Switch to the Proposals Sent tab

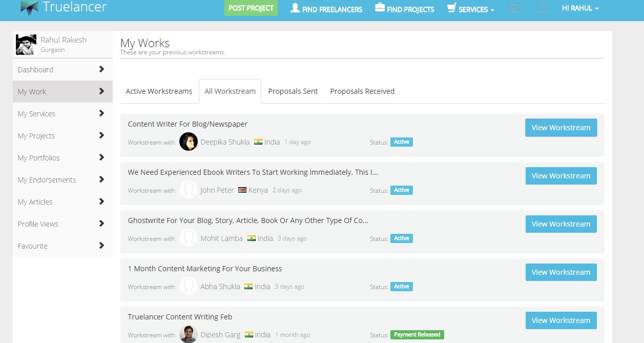(x=293, y=91)
